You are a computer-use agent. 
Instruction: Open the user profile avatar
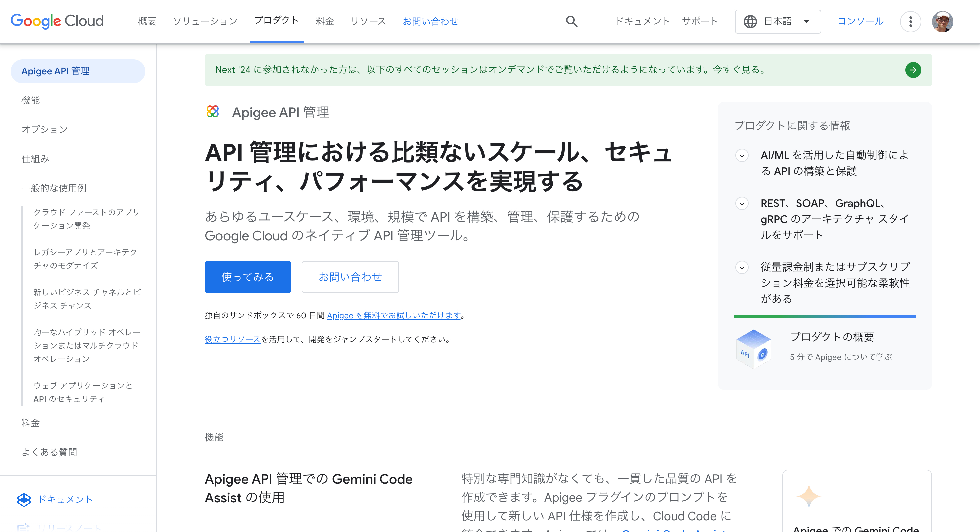(x=942, y=21)
